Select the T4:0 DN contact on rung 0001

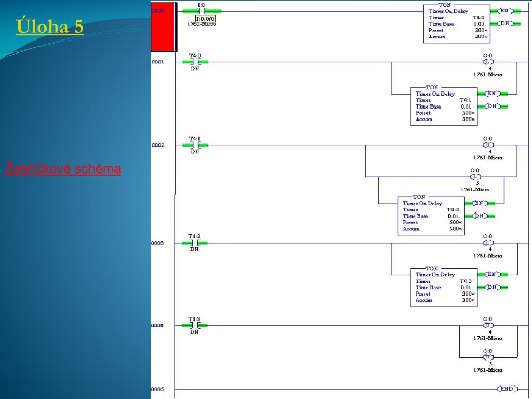tap(195, 62)
